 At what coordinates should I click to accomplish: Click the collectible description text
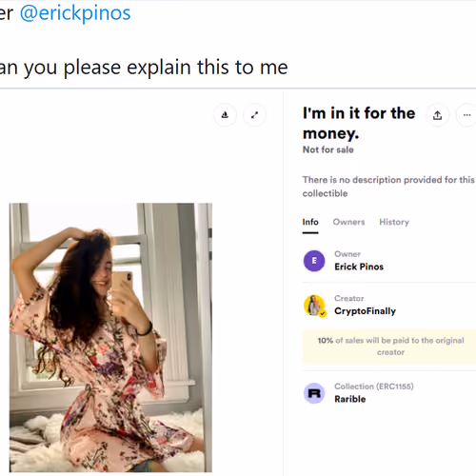pyautogui.click(x=388, y=187)
